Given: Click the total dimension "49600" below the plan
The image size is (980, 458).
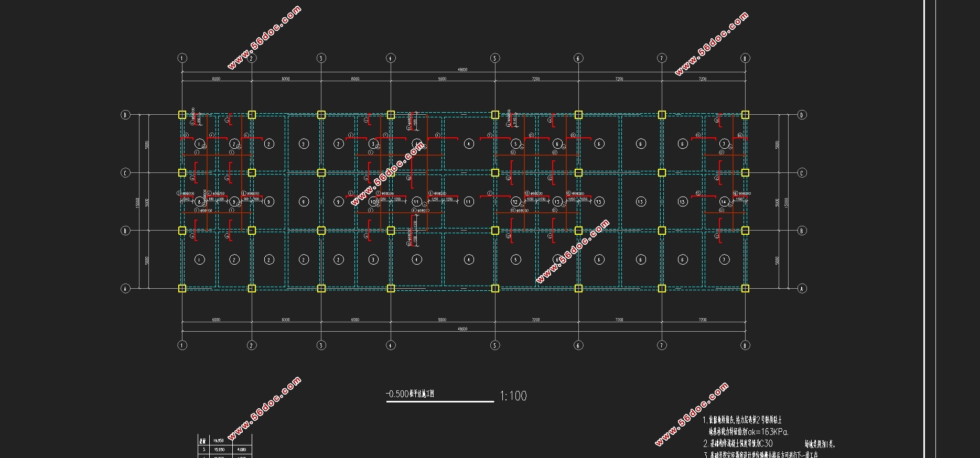Looking at the screenshot, I should [462, 329].
